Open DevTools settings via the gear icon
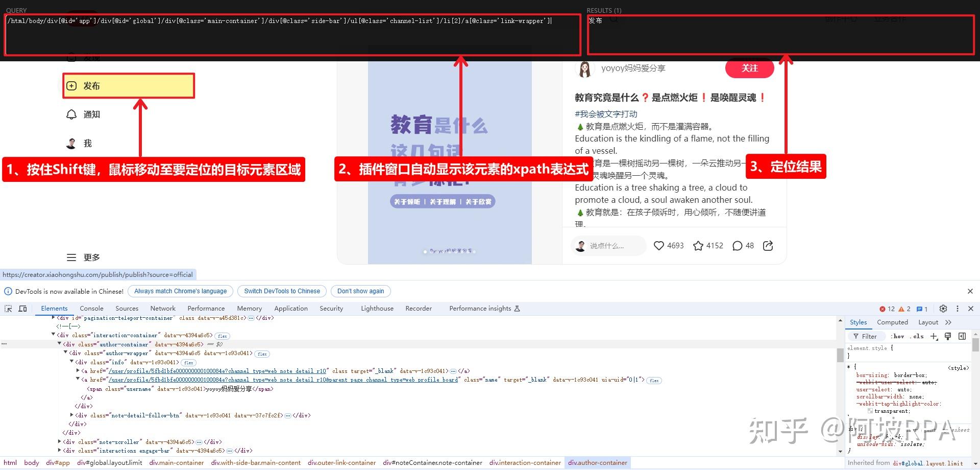 point(943,309)
